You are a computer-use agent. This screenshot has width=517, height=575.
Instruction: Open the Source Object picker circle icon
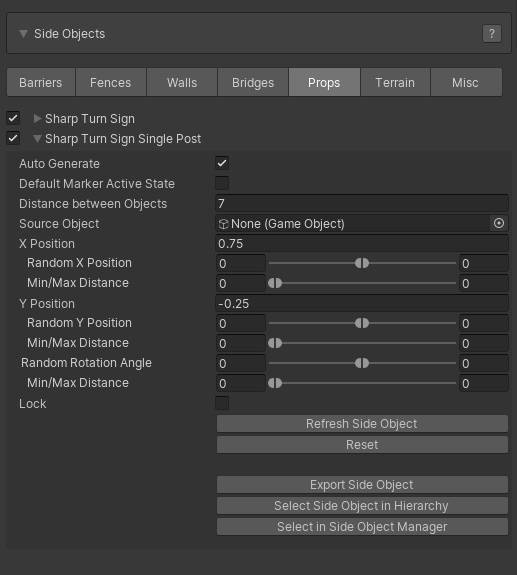click(499, 223)
